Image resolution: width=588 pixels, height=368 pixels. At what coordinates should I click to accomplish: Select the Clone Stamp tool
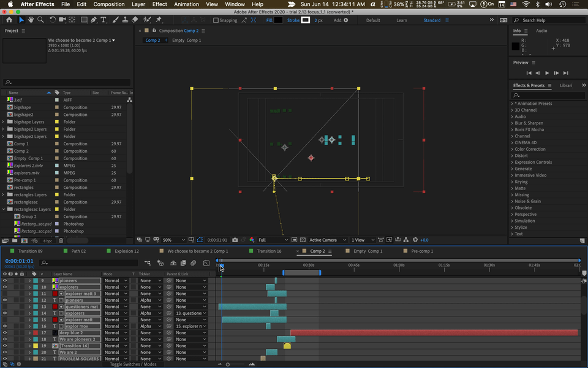124,20
